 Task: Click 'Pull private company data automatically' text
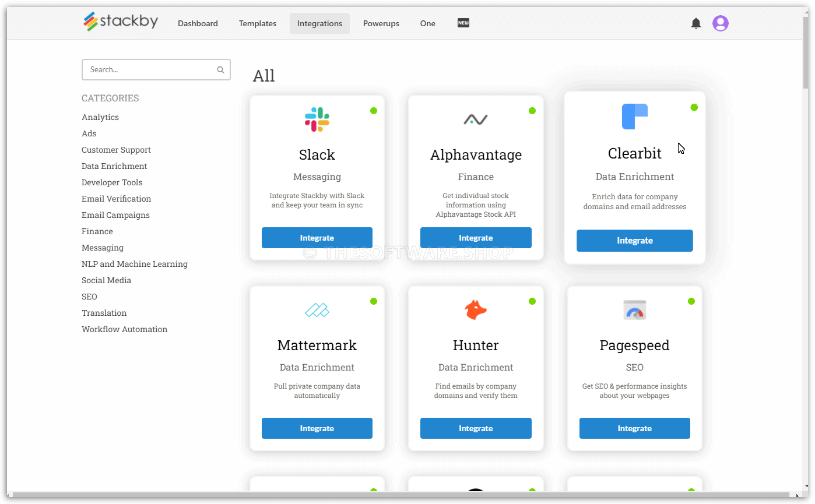coord(317,391)
